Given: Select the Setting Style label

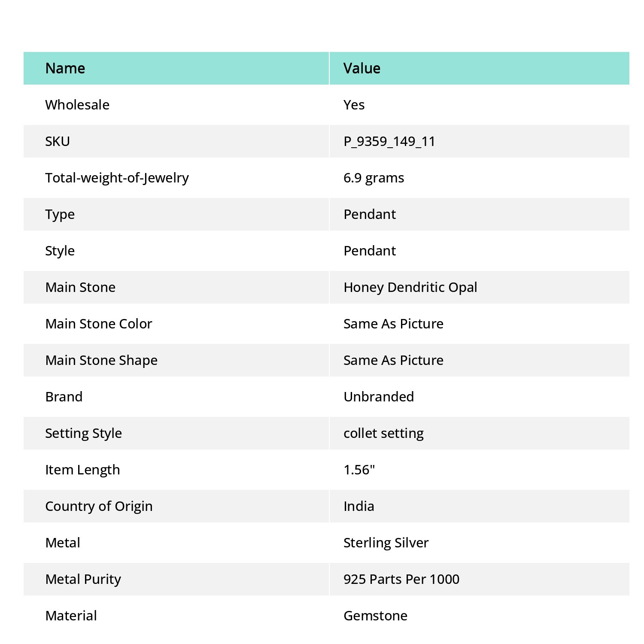Looking at the screenshot, I should (84, 433).
